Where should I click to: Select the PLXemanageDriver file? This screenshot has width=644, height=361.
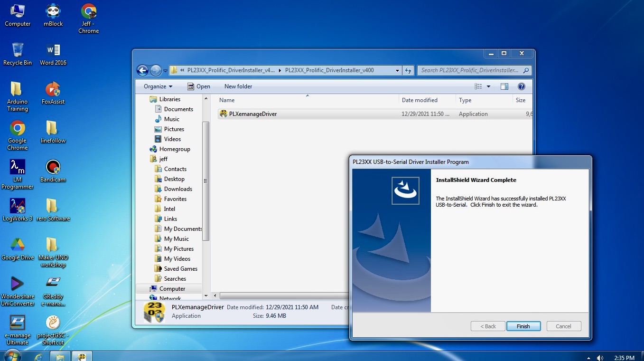(x=375, y=114)
